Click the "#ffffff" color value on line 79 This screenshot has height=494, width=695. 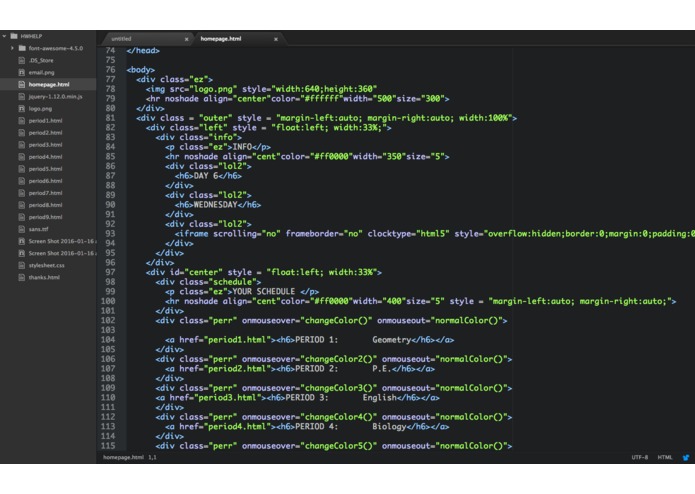(x=324, y=99)
